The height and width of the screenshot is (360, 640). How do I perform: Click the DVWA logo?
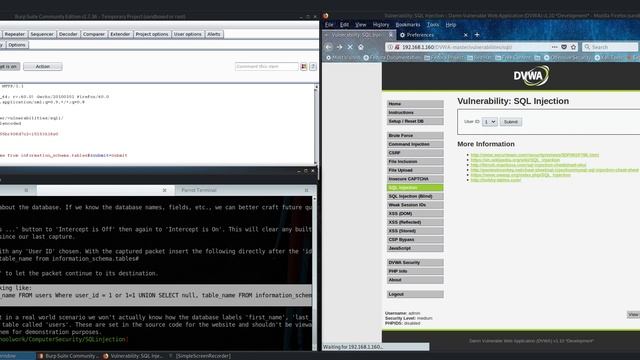coord(531,76)
